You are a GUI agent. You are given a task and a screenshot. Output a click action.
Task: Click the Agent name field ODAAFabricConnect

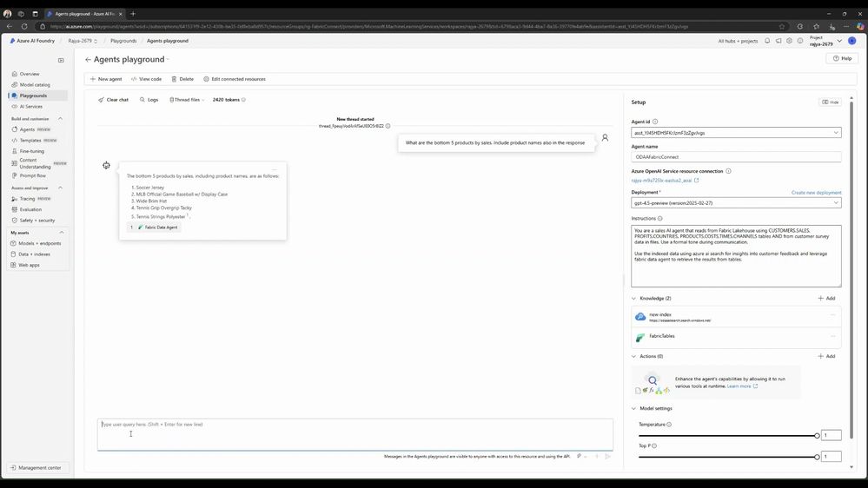click(736, 157)
